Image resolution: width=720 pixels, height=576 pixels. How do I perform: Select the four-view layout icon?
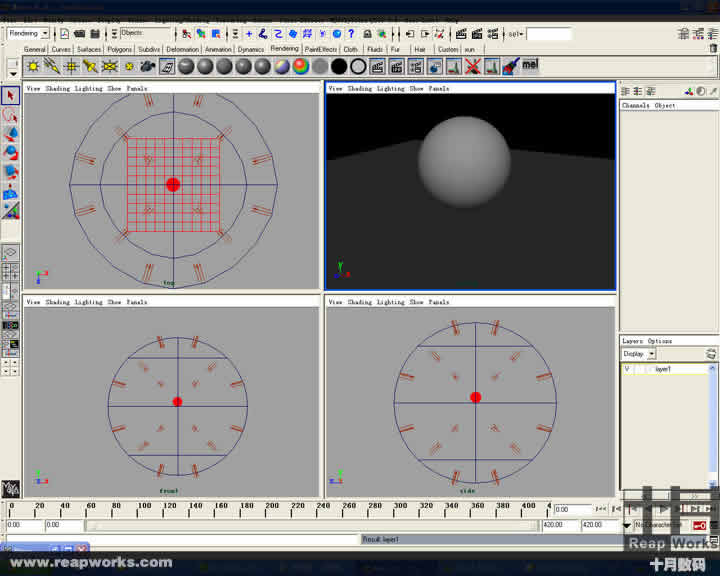pyautogui.click(x=10, y=272)
